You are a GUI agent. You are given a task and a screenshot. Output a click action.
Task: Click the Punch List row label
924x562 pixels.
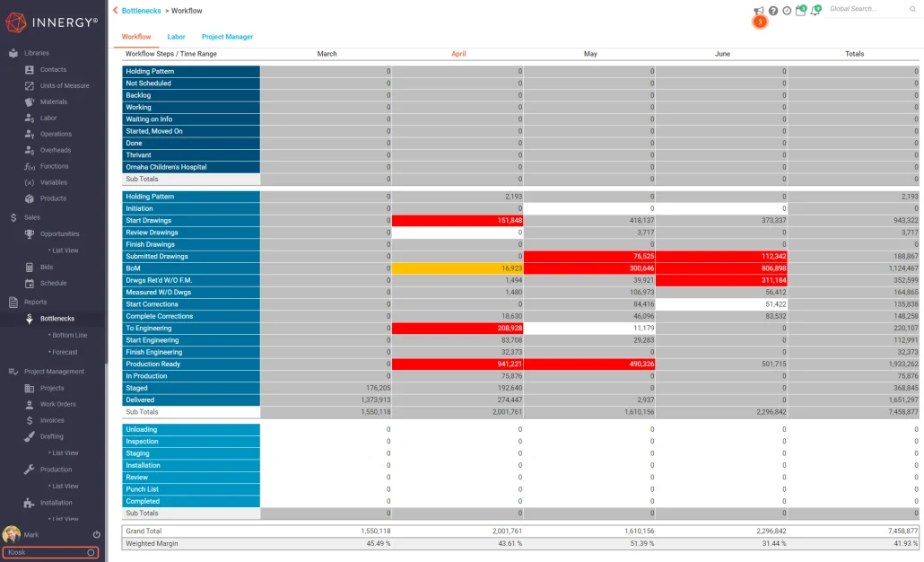[x=191, y=489]
